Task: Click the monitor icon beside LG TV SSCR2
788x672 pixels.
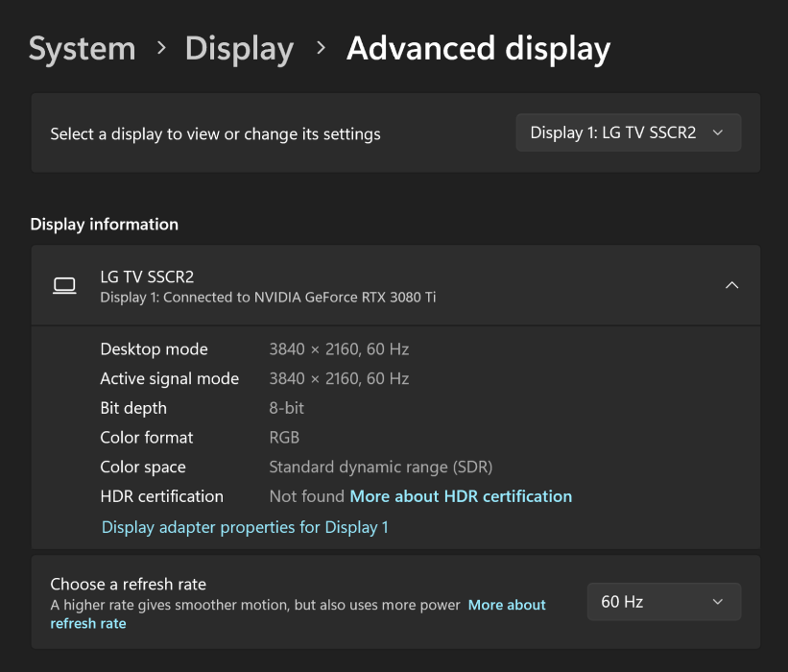Action: tap(64, 286)
